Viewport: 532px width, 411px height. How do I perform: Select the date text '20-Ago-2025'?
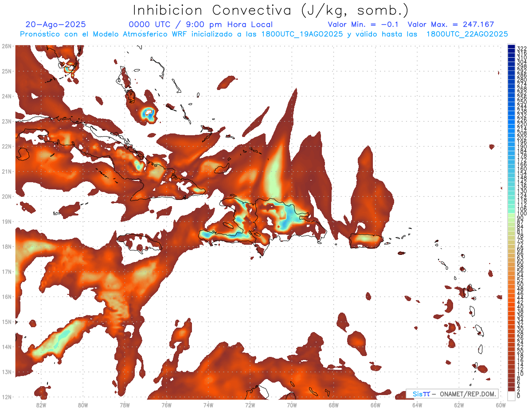pos(56,25)
